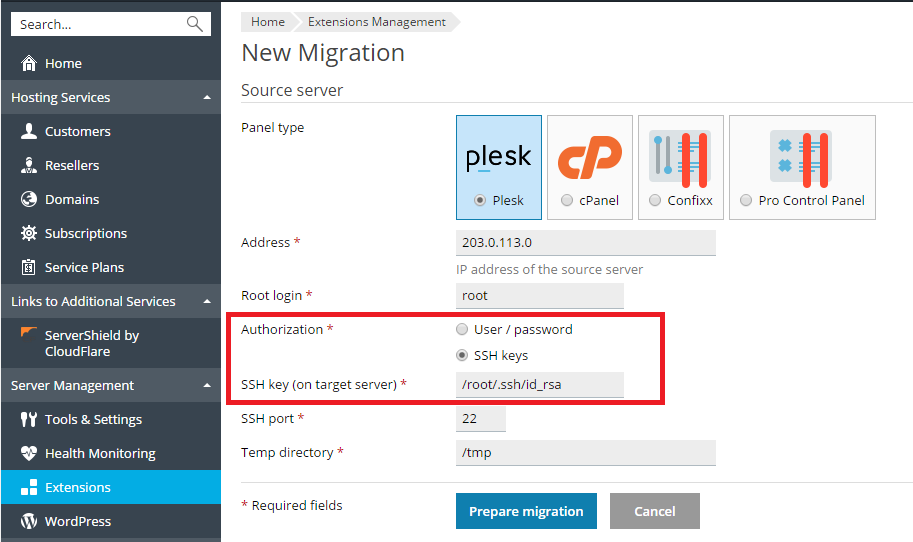The height and width of the screenshot is (542, 913).
Task: Click the Prepare migration button
Action: tap(526, 511)
